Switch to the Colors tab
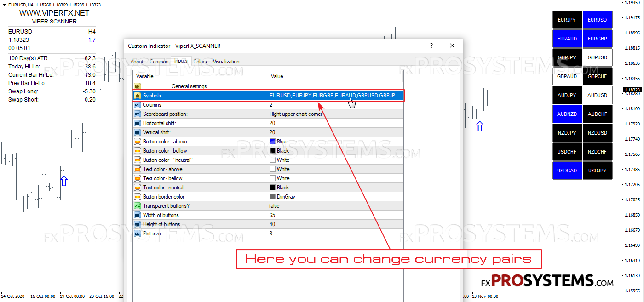 (x=200, y=62)
